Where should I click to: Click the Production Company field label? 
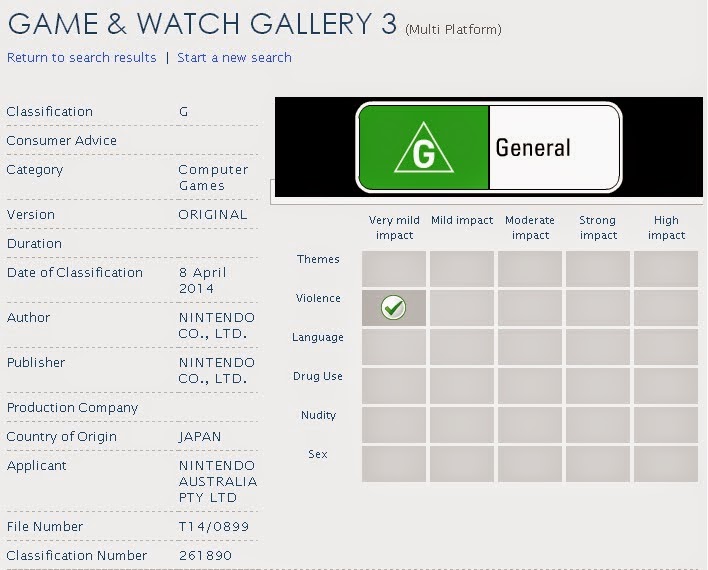click(x=72, y=408)
